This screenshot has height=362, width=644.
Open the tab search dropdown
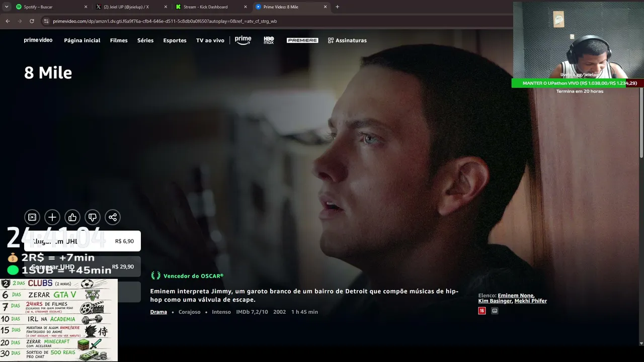point(7,7)
